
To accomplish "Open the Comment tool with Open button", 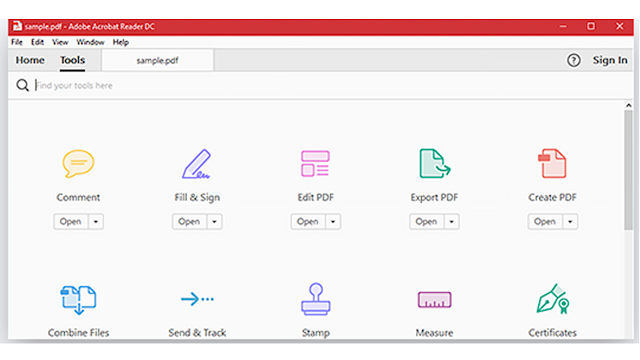I will [x=71, y=222].
